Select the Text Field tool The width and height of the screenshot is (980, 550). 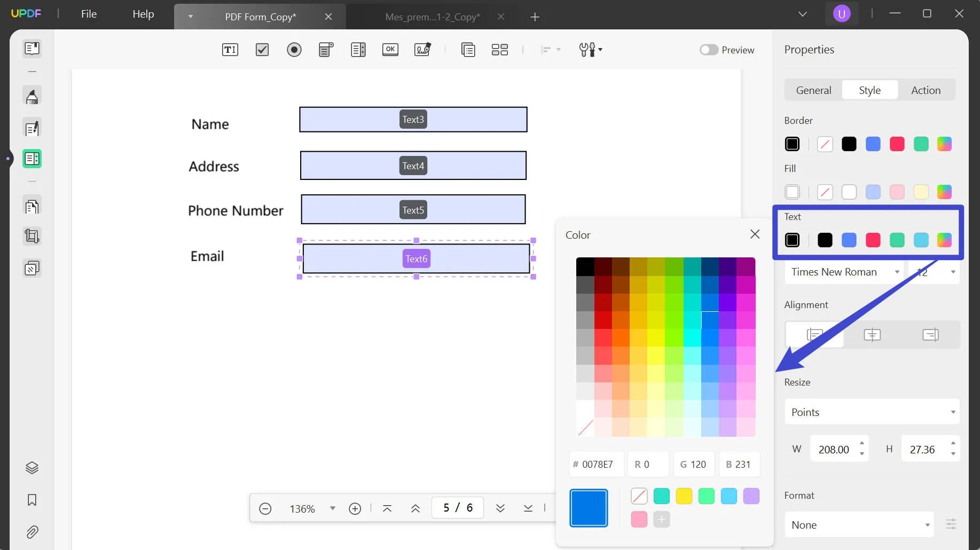pyautogui.click(x=230, y=50)
